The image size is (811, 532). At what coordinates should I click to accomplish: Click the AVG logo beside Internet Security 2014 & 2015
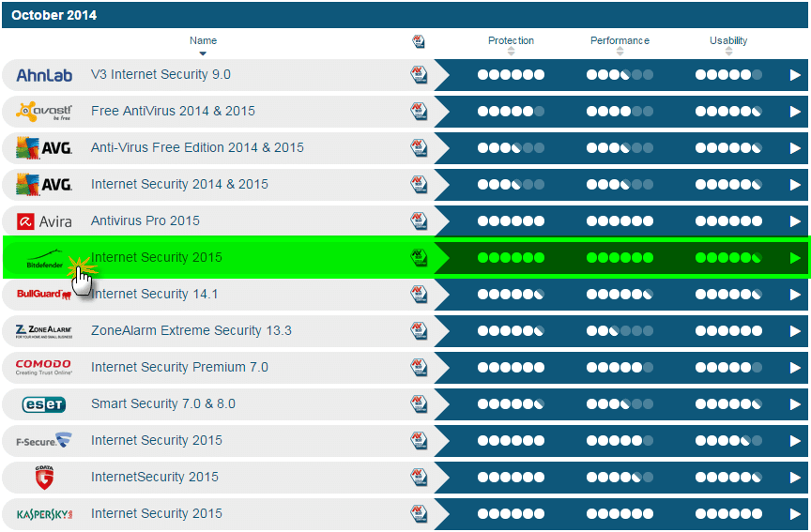point(44,185)
